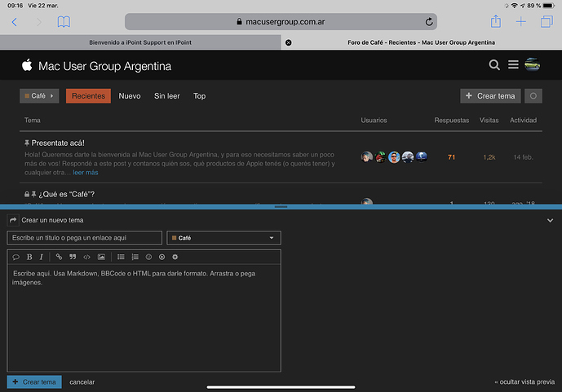Collapse the composer with chevron
Screen dimensions: 562x392
(550, 221)
